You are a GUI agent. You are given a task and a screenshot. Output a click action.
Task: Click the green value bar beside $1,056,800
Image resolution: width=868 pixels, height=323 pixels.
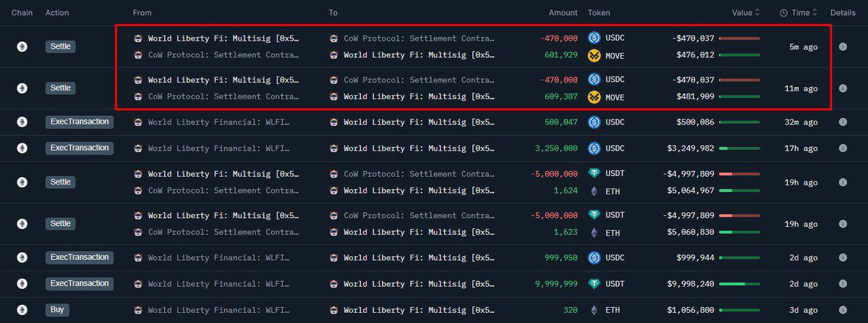pyautogui.click(x=739, y=310)
